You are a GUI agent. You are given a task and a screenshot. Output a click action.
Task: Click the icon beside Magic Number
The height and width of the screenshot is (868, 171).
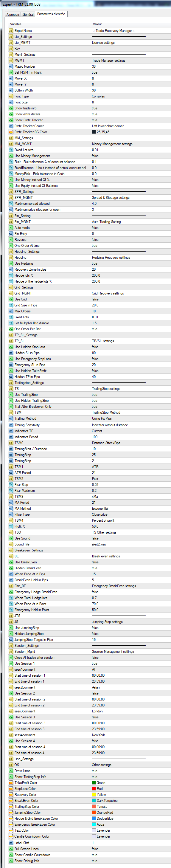pyautogui.click(x=11, y=66)
